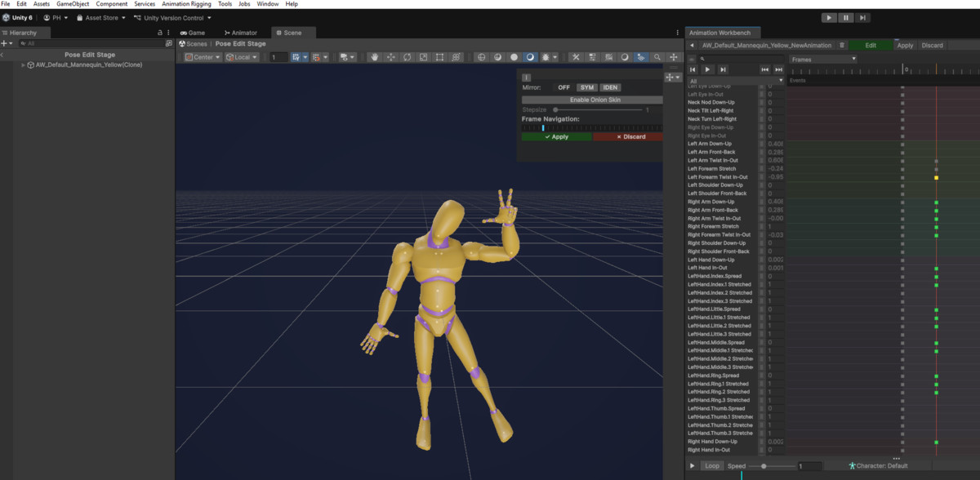Jump to the last frame with the skip-forward icon
The image size is (980, 480).
777,69
